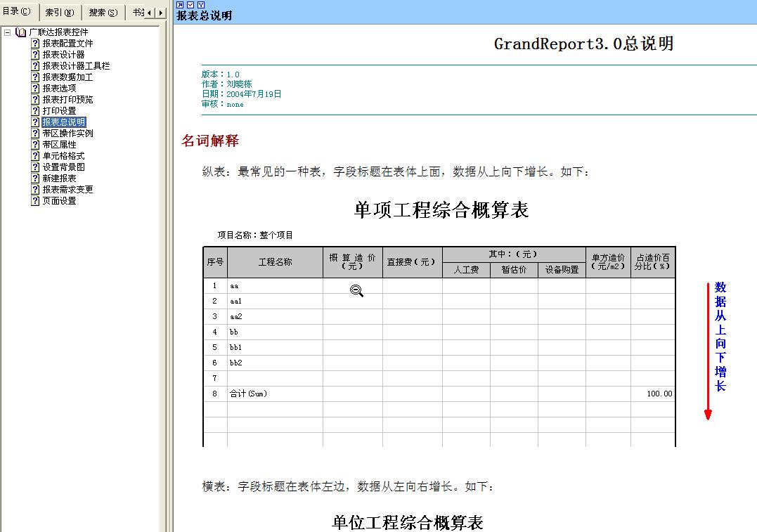Open the partially hidden 书签 tab

pos(137,13)
